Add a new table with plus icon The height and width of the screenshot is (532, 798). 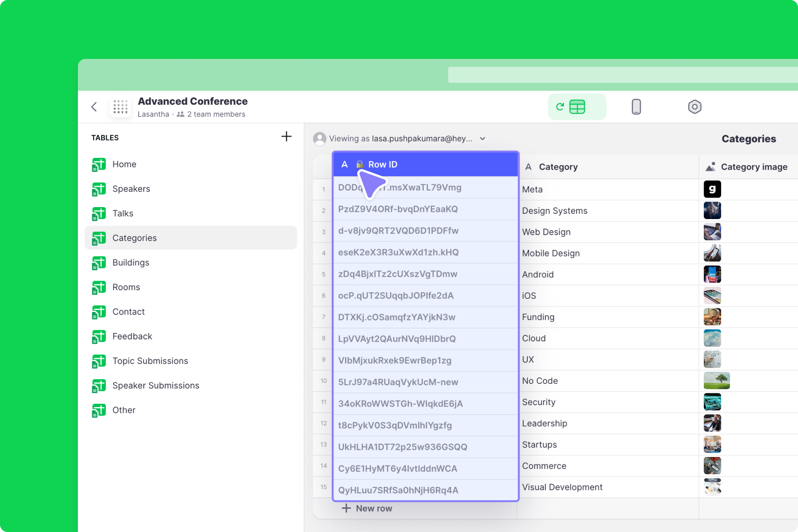(x=286, y=137)
